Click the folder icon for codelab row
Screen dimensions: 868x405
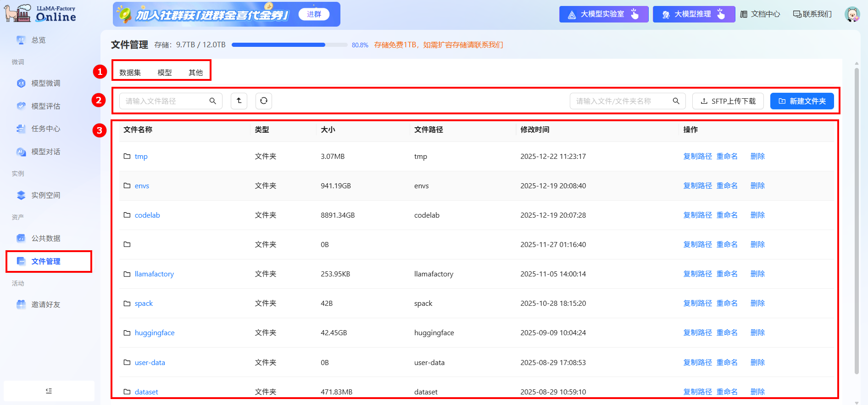[127, 215]
